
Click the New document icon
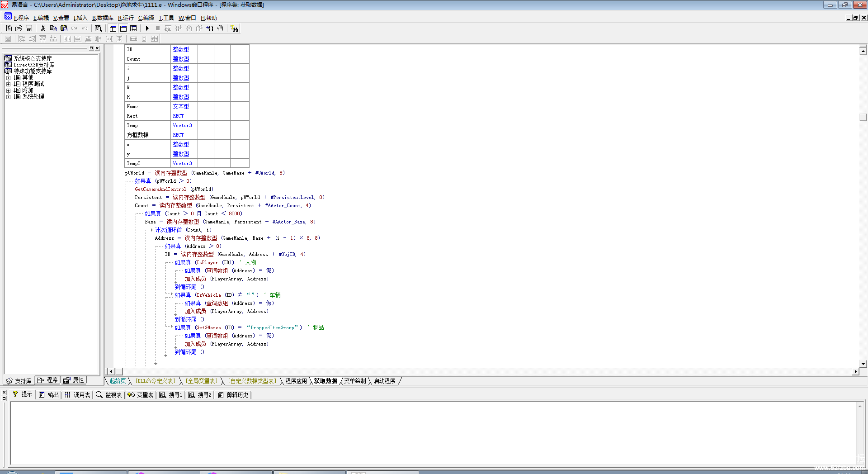[x=9, y=28]
